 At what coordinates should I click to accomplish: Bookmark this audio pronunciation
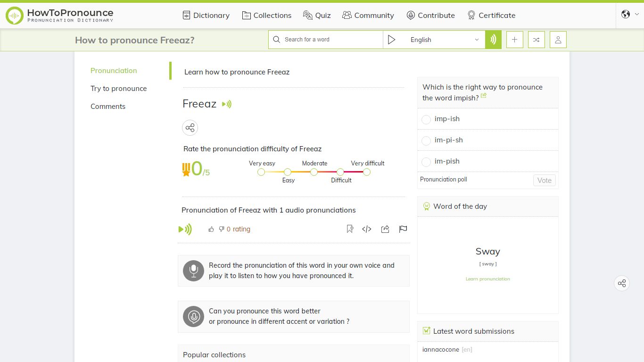pos(350,229)
